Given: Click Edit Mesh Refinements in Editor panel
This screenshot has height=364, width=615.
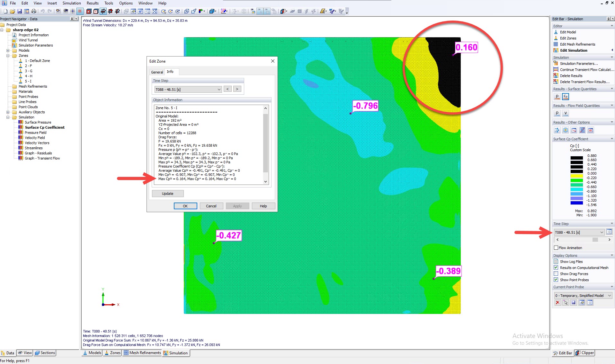Looking at the screenshot, I should [577, 44].
